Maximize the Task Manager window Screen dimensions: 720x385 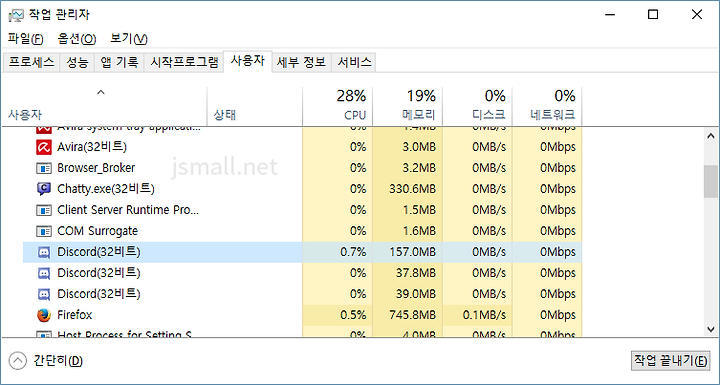point(653,15)
